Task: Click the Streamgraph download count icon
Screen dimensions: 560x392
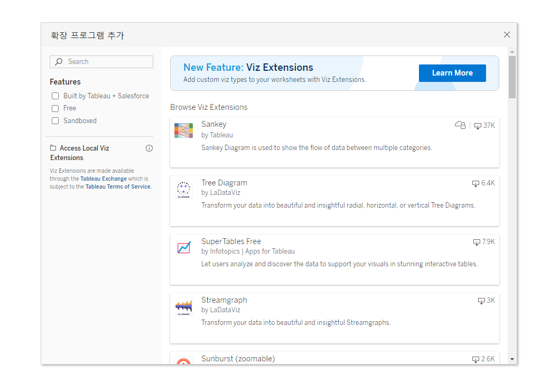Action: 481,301
